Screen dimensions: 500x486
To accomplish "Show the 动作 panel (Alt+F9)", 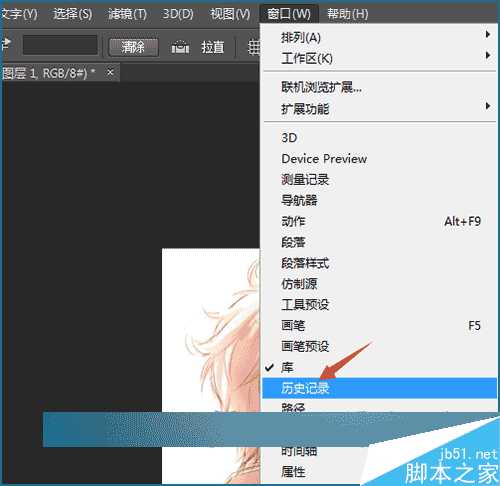I will 380,221.
